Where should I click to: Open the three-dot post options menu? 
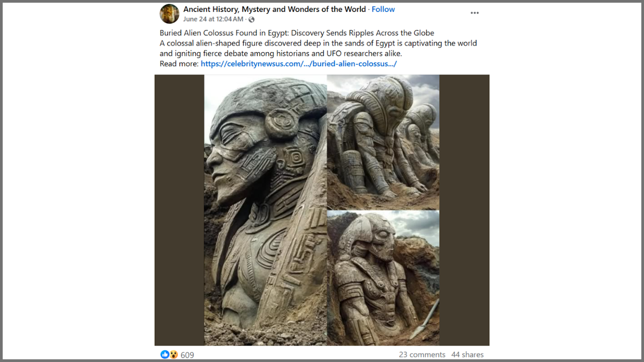click(x=475, y=13)
